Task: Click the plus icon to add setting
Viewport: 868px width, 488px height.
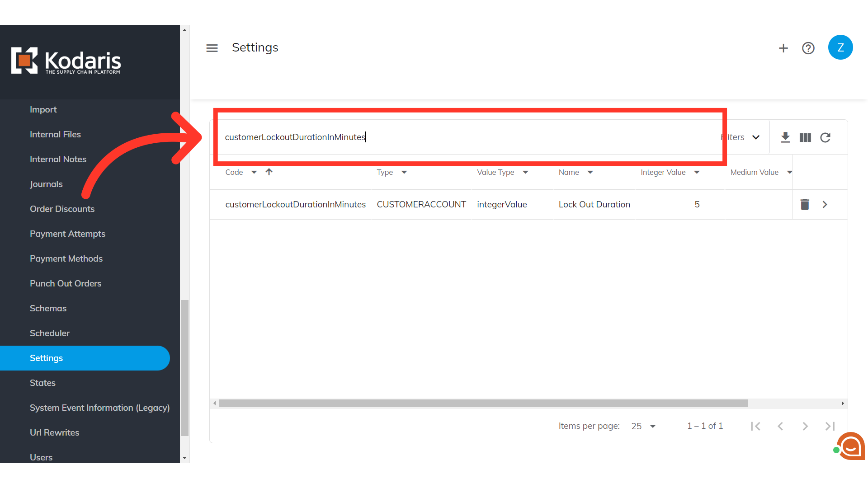Action: (783, 48)
